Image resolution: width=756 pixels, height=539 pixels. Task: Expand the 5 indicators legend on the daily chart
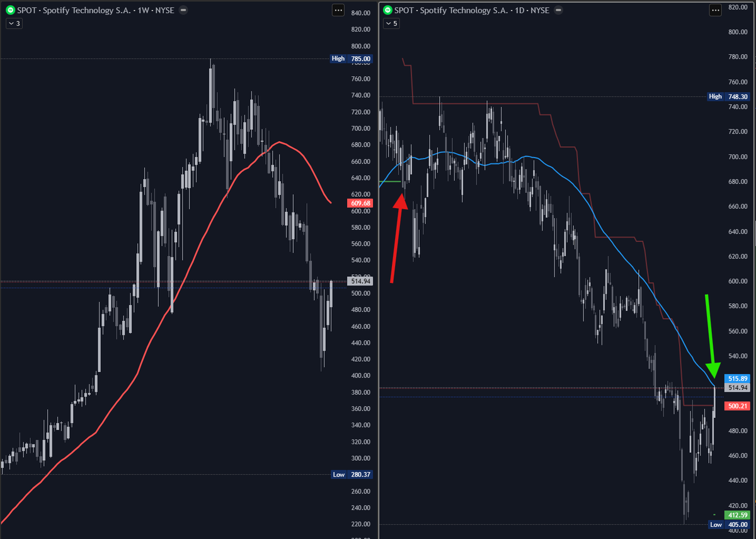tap(391, 23)
